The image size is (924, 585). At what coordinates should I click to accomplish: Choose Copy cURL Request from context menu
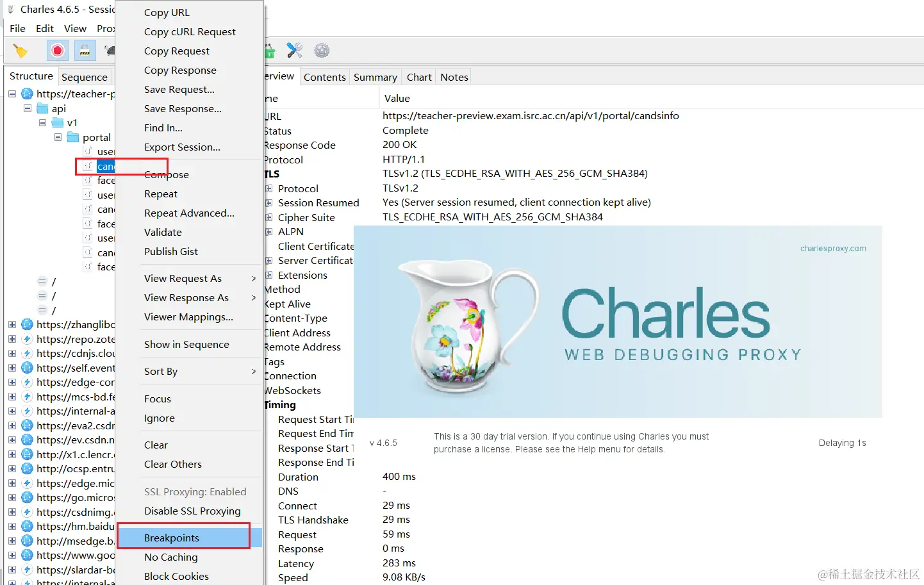tap(190, 31)
